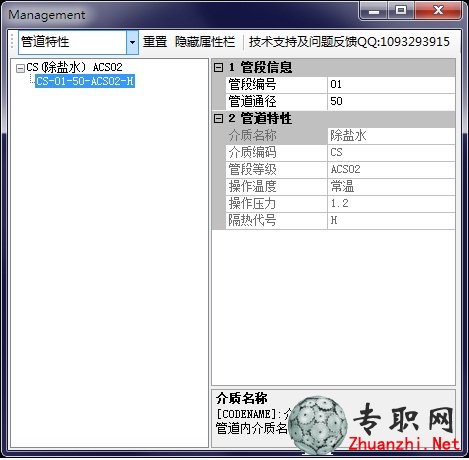
Task: Select the 介质名称 property row
Action: tap(340, 136)
